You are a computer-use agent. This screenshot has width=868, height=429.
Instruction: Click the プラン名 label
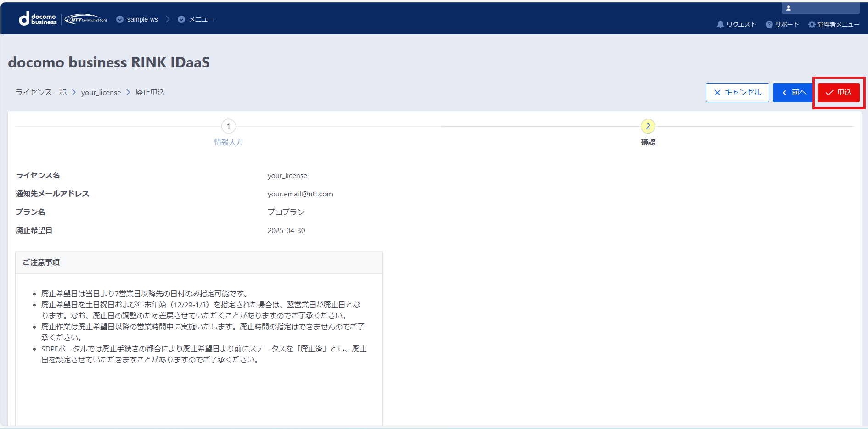click(x=30, y=212)
